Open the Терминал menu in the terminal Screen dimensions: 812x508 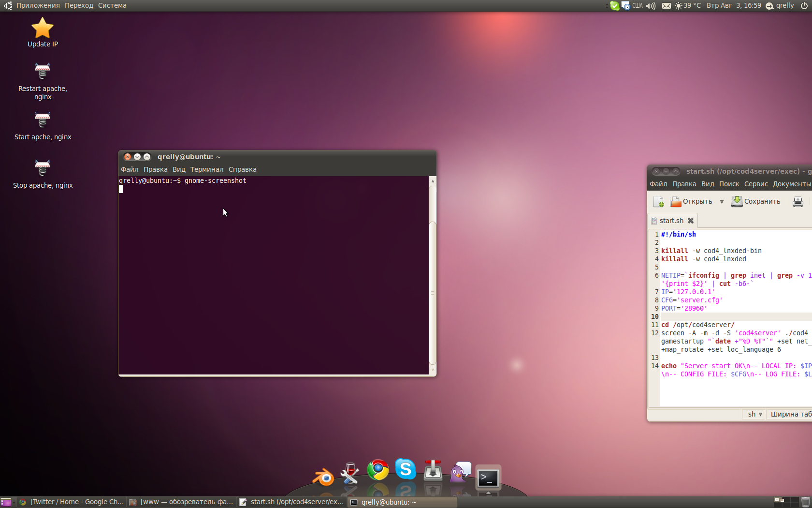[206, 169]
